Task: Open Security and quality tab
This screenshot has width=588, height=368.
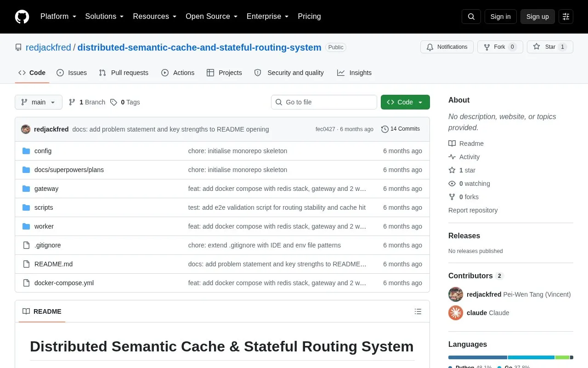Action: (x=289, y=73)
